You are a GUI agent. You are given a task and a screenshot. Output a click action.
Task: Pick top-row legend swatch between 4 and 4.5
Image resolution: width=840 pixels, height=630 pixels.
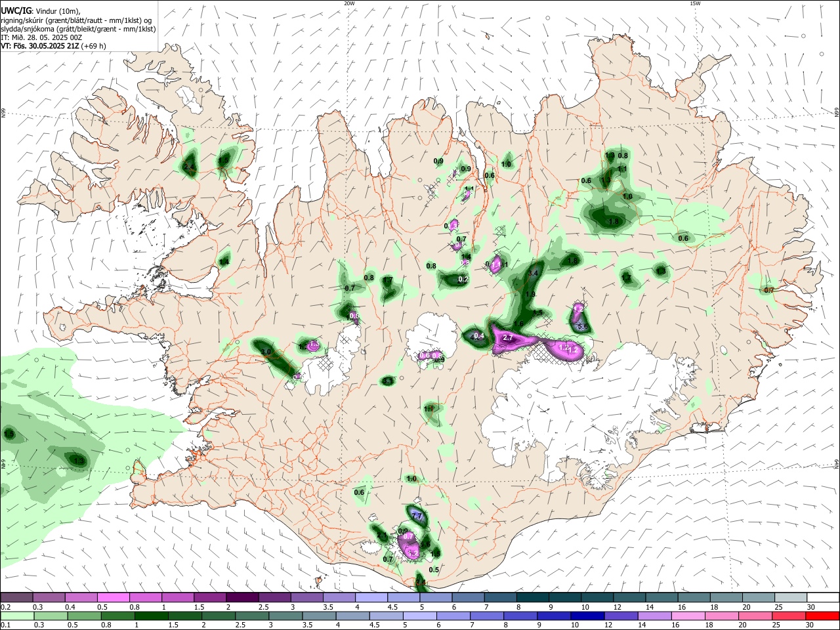[371, 597]
